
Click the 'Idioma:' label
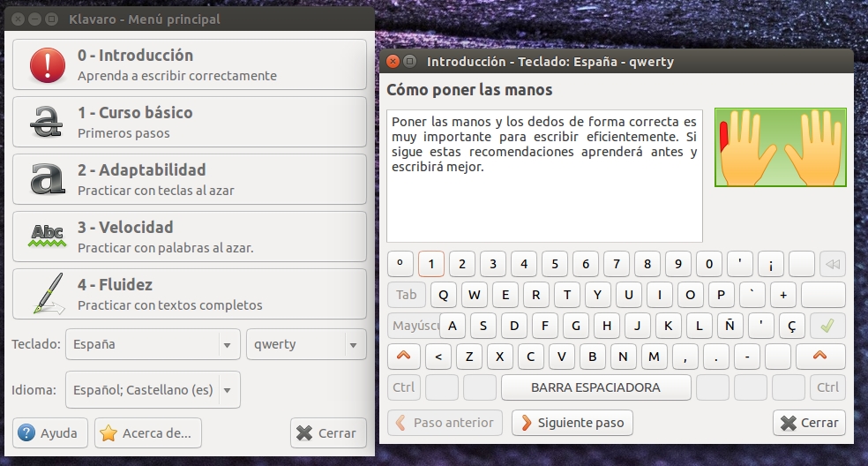point(34,389)
